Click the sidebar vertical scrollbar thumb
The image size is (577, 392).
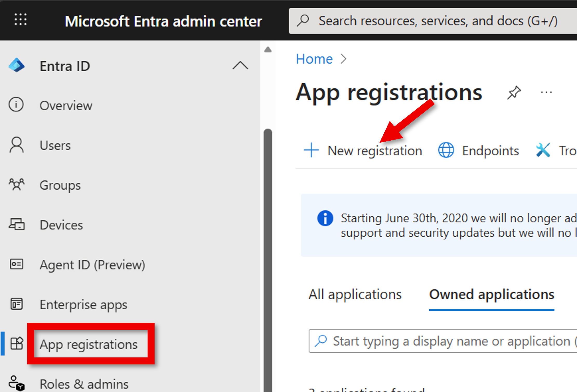268,260
